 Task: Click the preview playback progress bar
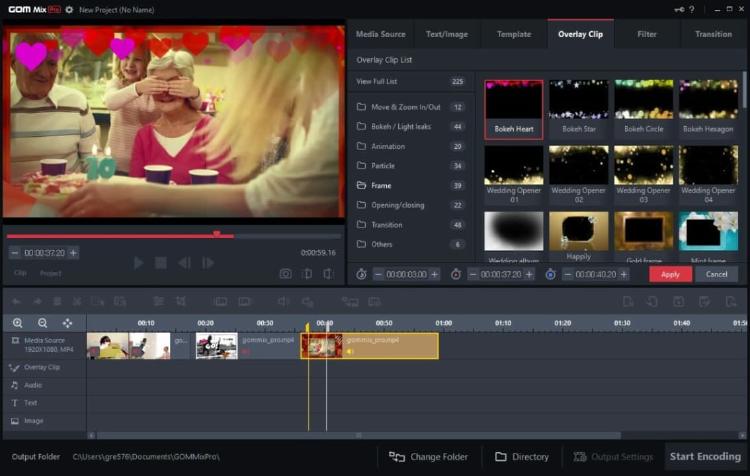pos(150,236)
